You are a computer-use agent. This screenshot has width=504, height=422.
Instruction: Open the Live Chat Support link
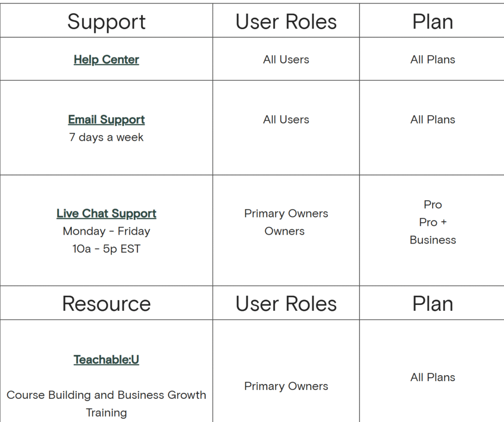106,213
